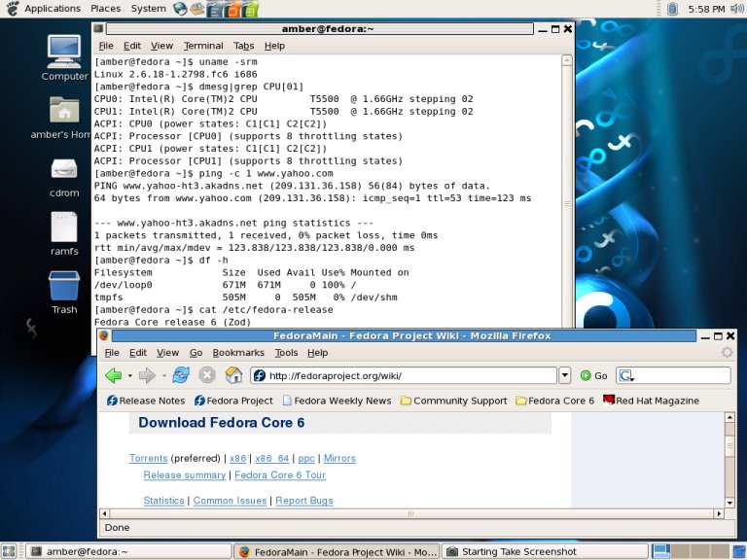Click the Firefox Stop button
Viewport: 747px width, 560px height.
pos(207,375)
